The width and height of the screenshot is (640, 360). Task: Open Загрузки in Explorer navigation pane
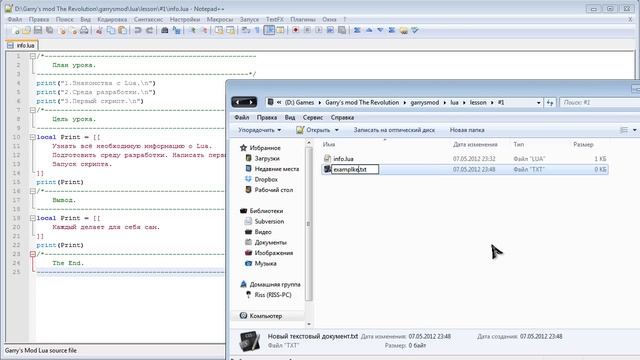tap(267, 158)
